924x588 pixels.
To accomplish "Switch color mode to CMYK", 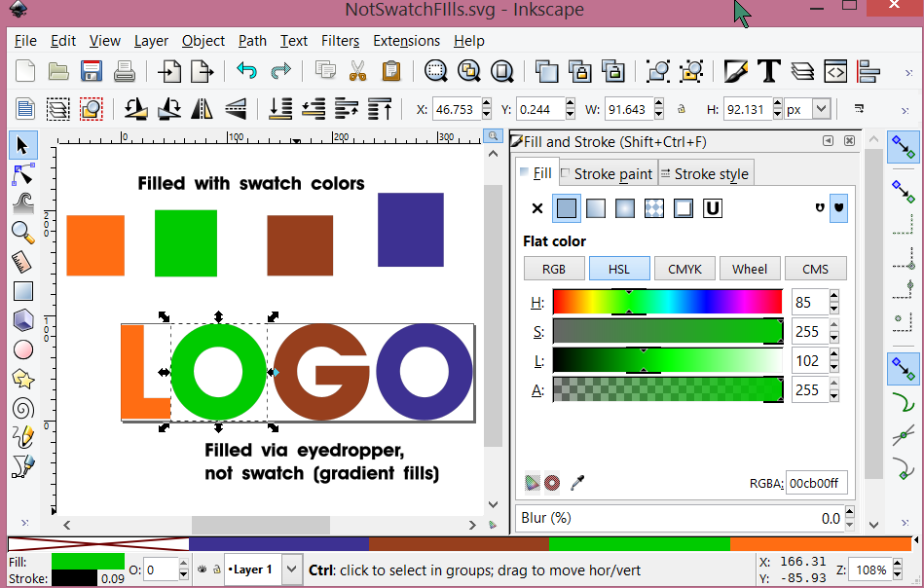I will tap(684, 269).
